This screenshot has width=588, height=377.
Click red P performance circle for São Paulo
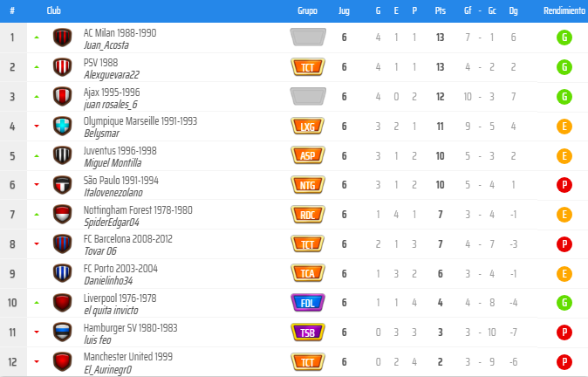click(x=564, y=185)
